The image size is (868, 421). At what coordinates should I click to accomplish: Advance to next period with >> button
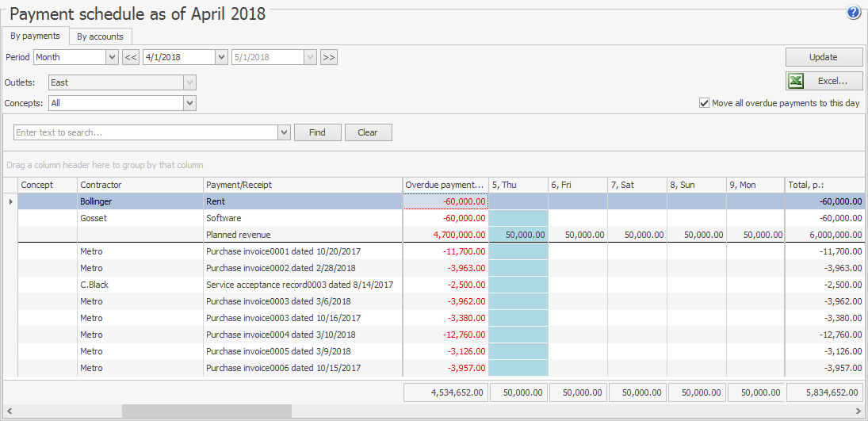(329, 57)
